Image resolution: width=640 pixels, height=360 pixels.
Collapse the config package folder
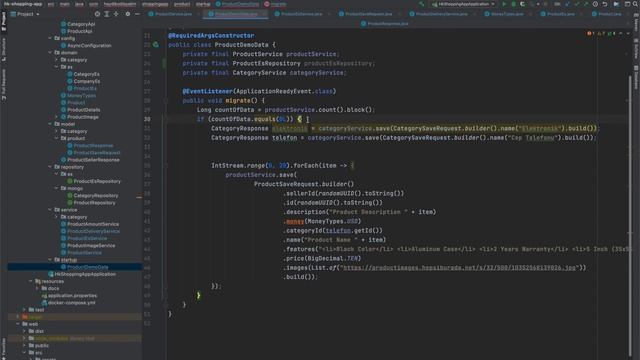[50, 38]
